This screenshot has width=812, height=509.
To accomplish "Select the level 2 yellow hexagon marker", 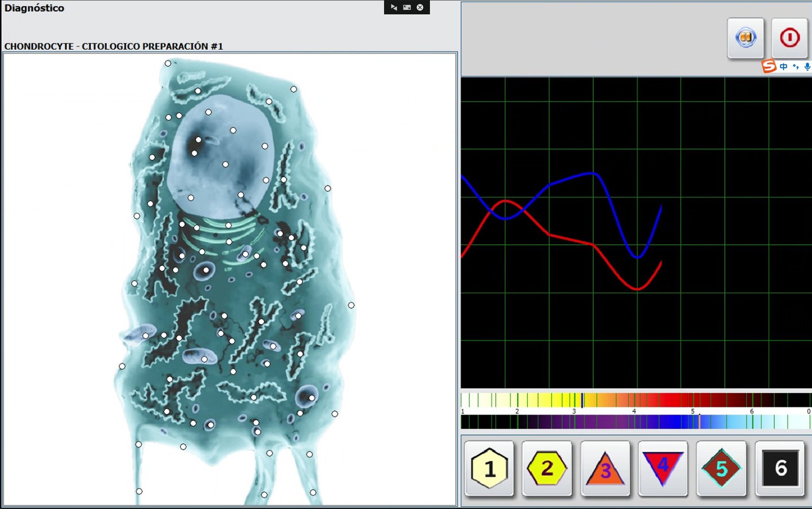I will (x=547, y=468).
